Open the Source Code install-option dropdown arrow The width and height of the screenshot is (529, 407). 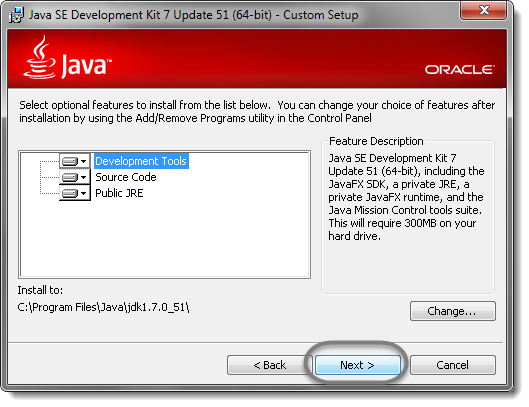click(84, 177)
